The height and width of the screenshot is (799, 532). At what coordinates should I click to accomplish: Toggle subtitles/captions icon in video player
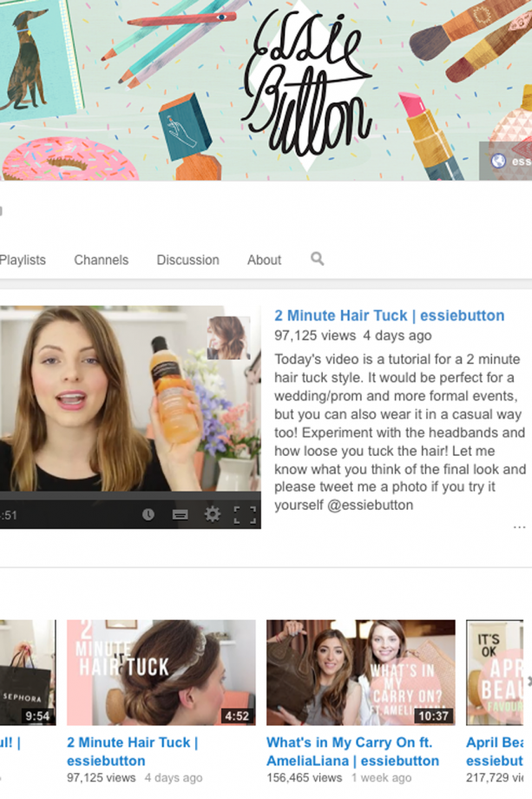pos(180,515)
